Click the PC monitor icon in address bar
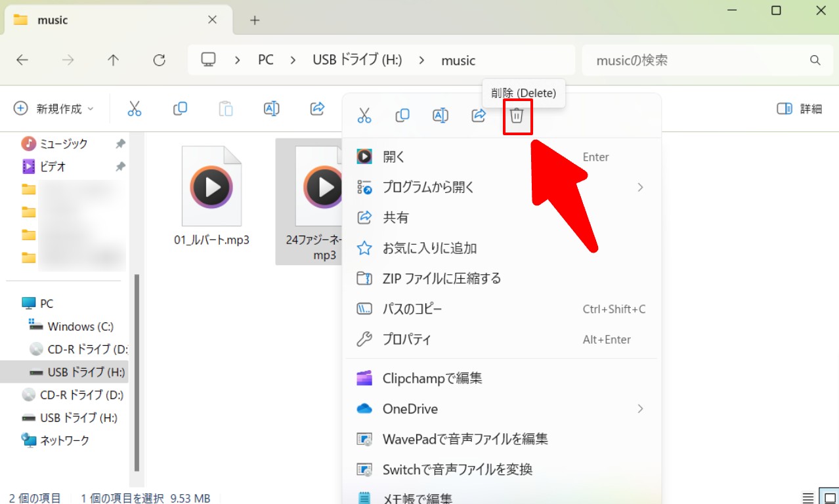 click(x=209, y=60)
